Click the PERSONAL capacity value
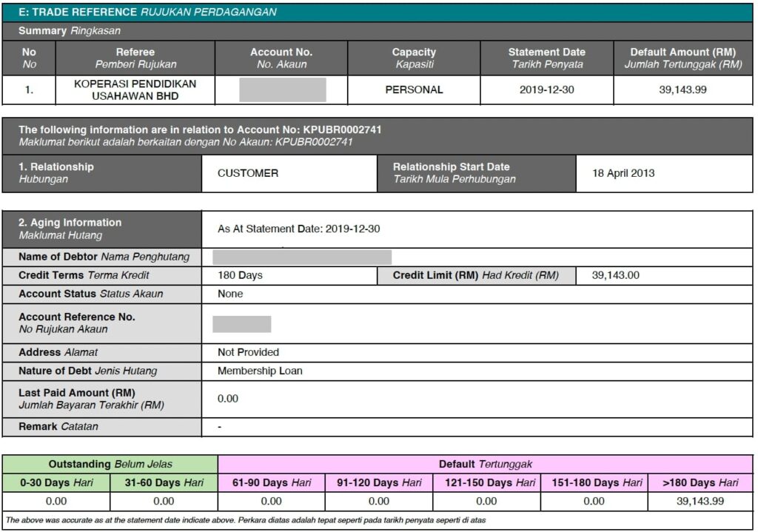 point(414,90)
